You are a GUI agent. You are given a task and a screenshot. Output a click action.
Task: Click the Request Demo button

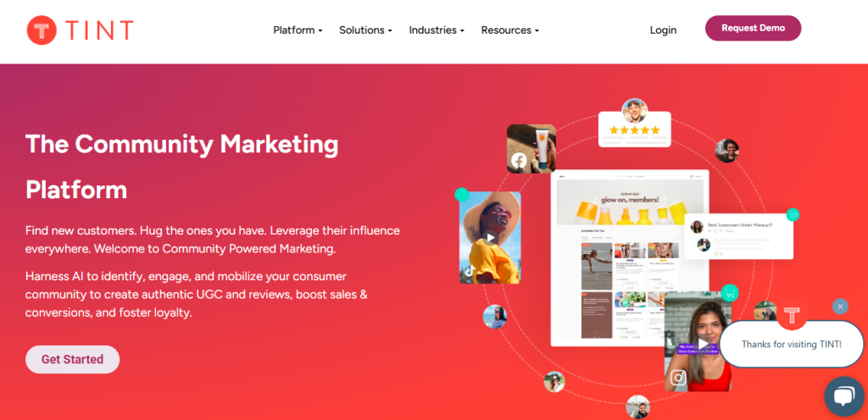(x=753, y=28)
